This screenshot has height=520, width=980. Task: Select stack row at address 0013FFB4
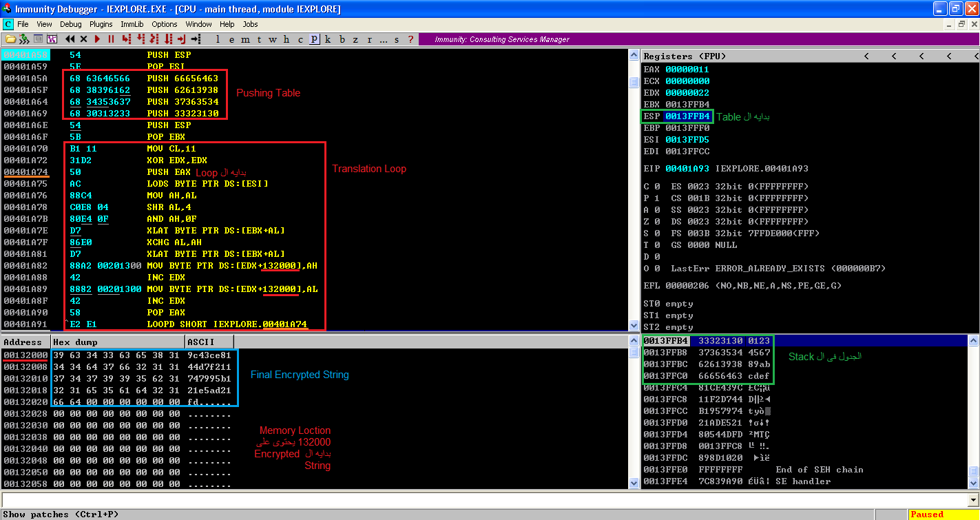click(x=804, y=341)
